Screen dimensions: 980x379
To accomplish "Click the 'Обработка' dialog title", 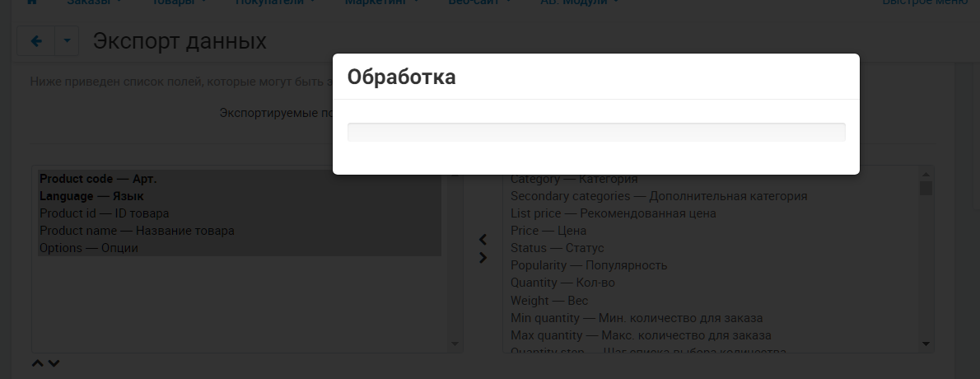I will (x=401, y=77).
